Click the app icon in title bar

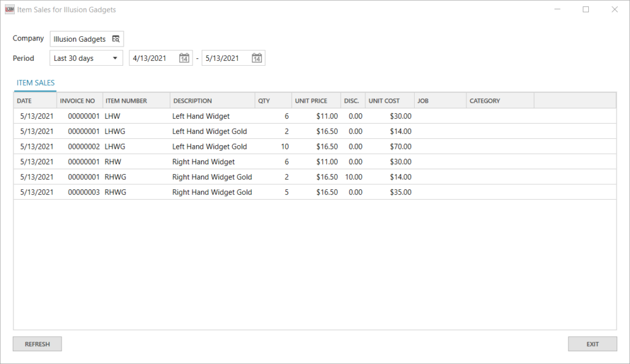click(x=9, y=10)
